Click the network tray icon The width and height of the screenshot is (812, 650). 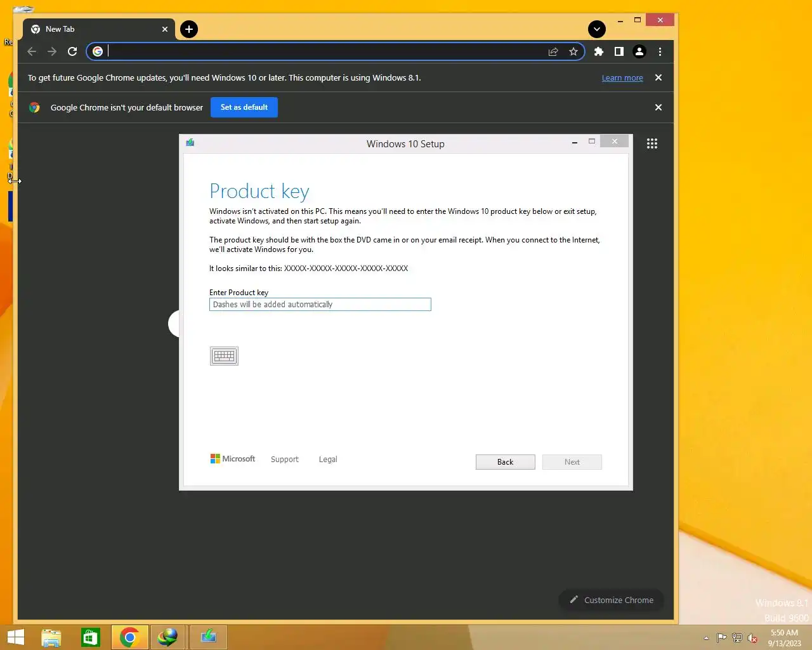[x=737, y=638]
